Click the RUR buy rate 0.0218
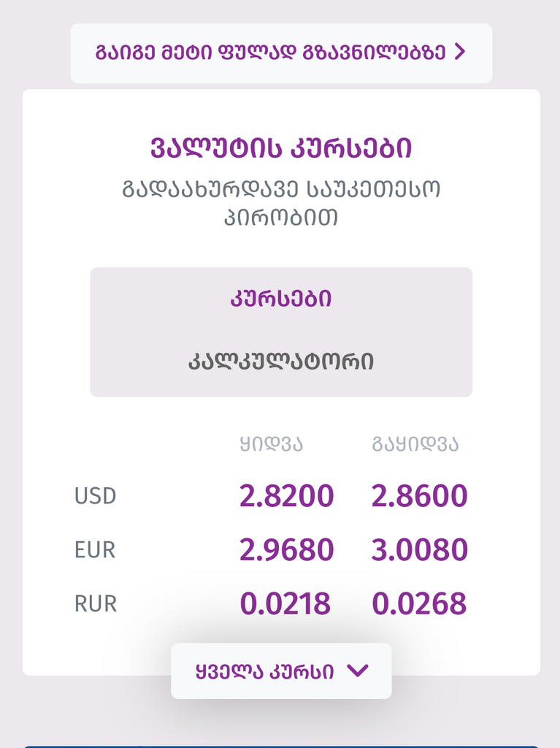Screen dimensions: 560x748 coord(285,603)
